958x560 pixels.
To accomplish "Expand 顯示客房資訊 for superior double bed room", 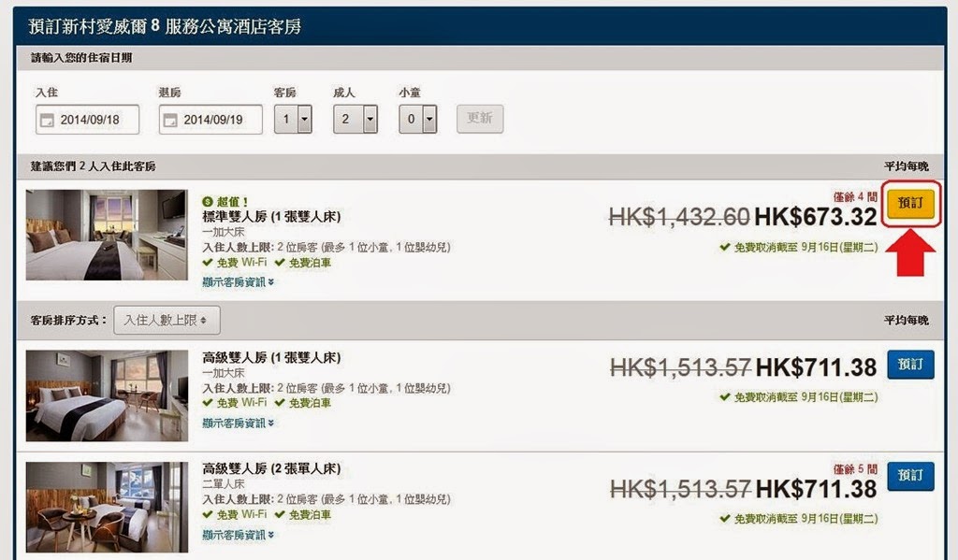I will tap(238, 423).
